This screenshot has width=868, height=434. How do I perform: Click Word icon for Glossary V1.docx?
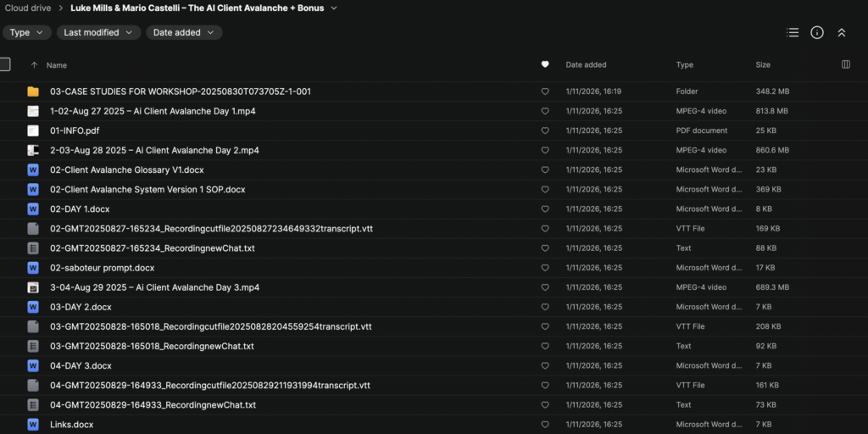pyautogui.click(x=33, y=170)
